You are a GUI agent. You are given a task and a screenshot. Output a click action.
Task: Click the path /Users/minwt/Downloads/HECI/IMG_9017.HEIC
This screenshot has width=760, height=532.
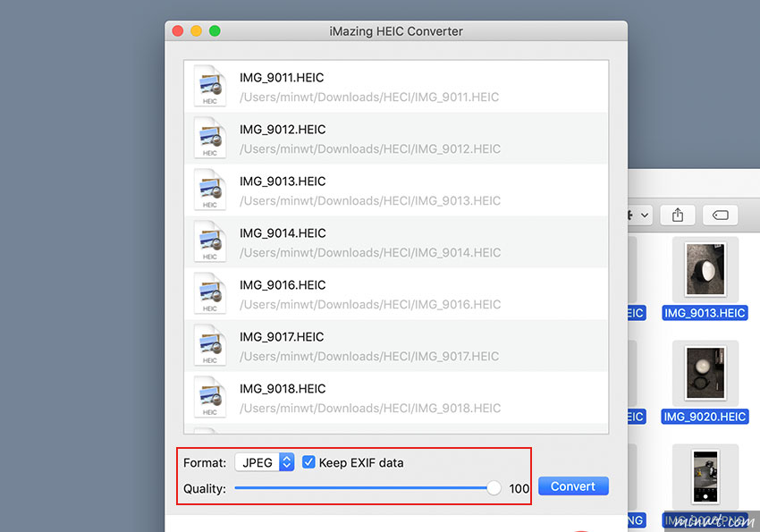(x=369, y=357)
